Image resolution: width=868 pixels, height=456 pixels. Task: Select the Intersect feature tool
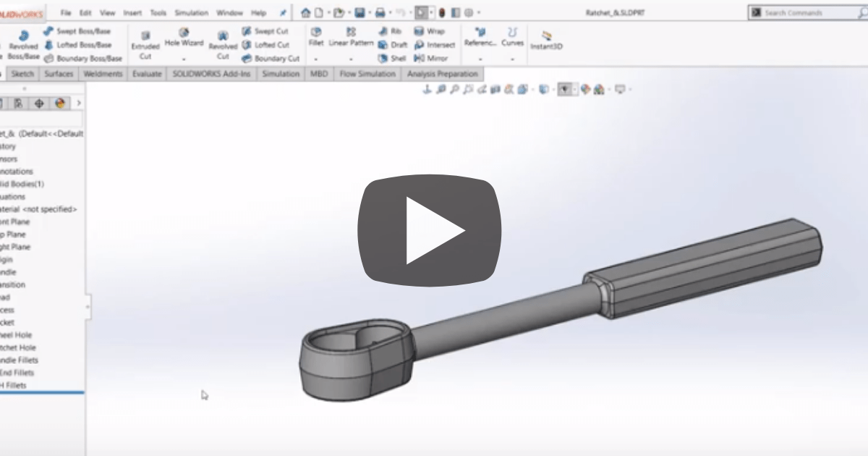pos(435,45)
